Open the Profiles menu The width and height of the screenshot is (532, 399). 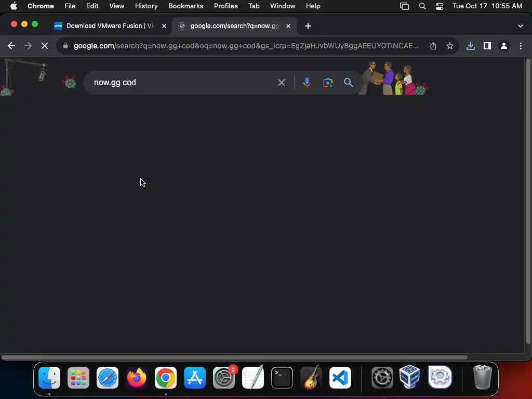(x=225, y=6)
